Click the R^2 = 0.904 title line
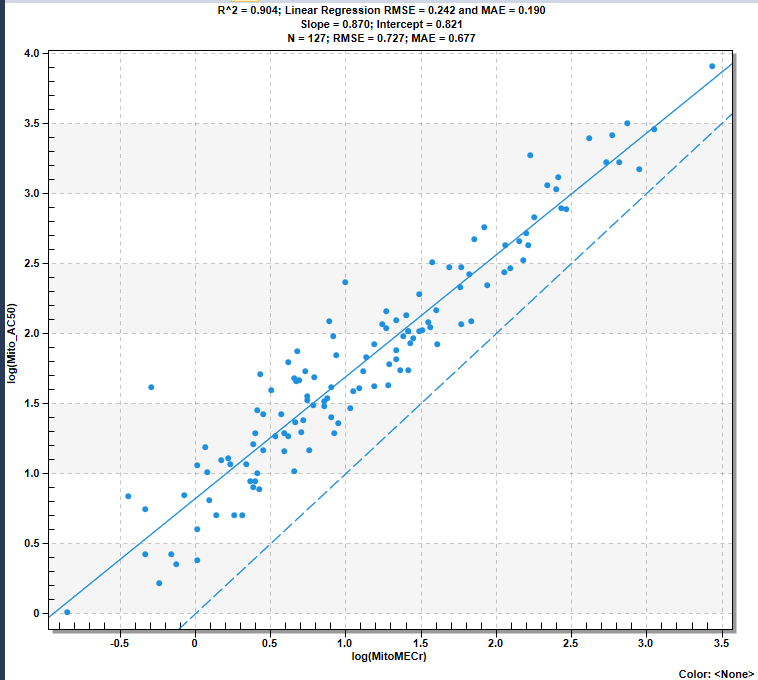This screenshot has height=680, width=758. (x=381, y=10)
